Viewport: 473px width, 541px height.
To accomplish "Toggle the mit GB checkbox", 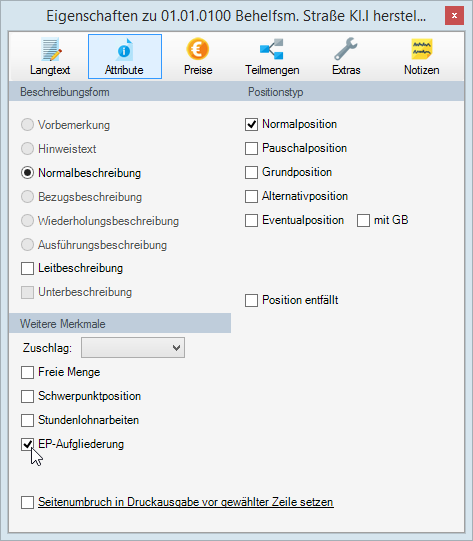I will pos(363,220).
